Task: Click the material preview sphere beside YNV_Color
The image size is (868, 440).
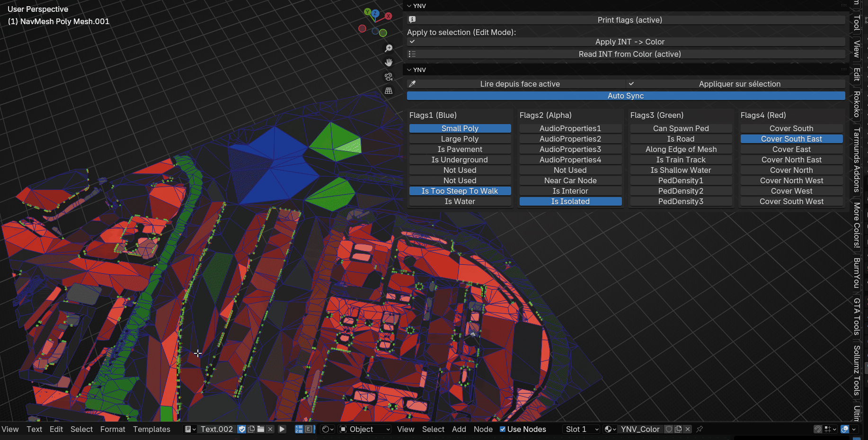Action: 609,429
